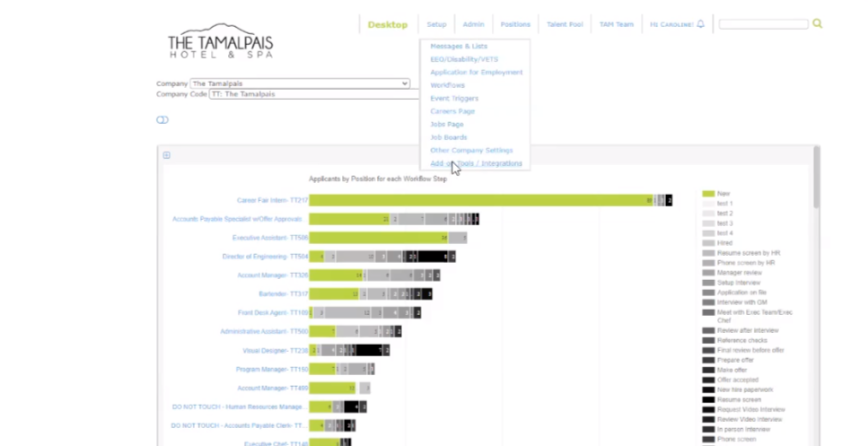Select Add-on Tools / Integrations menu item

click(x=476, y=163)
